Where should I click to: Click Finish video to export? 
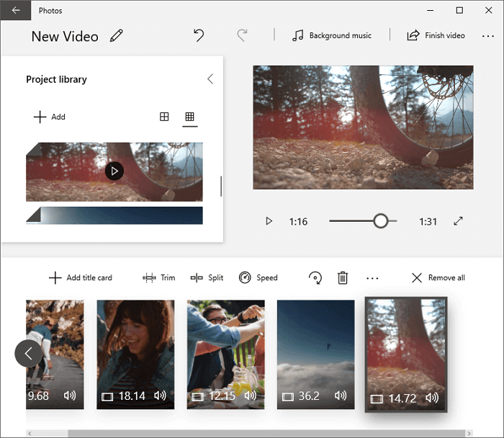436,36
